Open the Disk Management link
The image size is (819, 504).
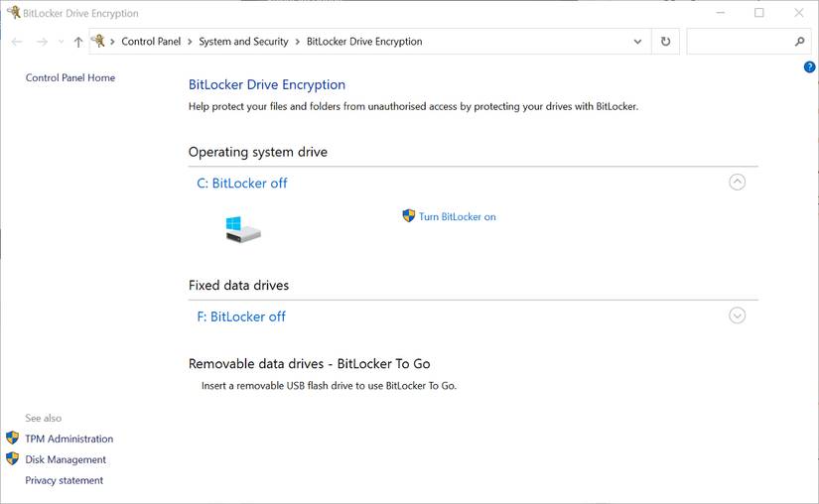(66, 459)
